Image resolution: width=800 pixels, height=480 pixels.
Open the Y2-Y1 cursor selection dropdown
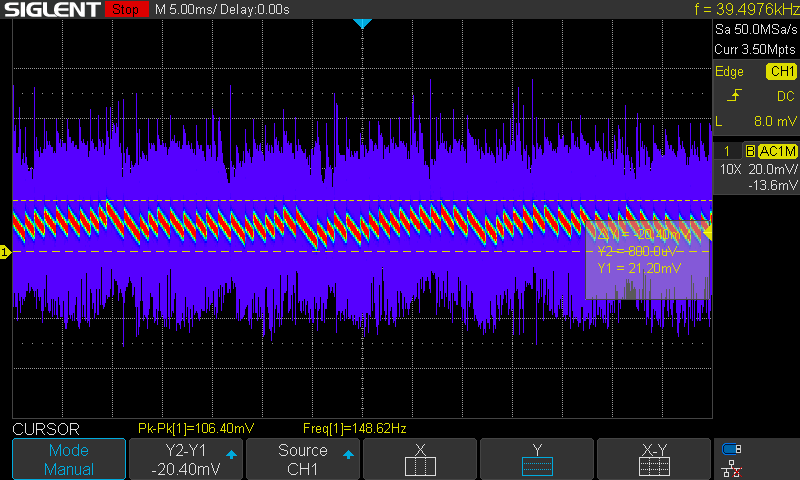tap(186, 459)
